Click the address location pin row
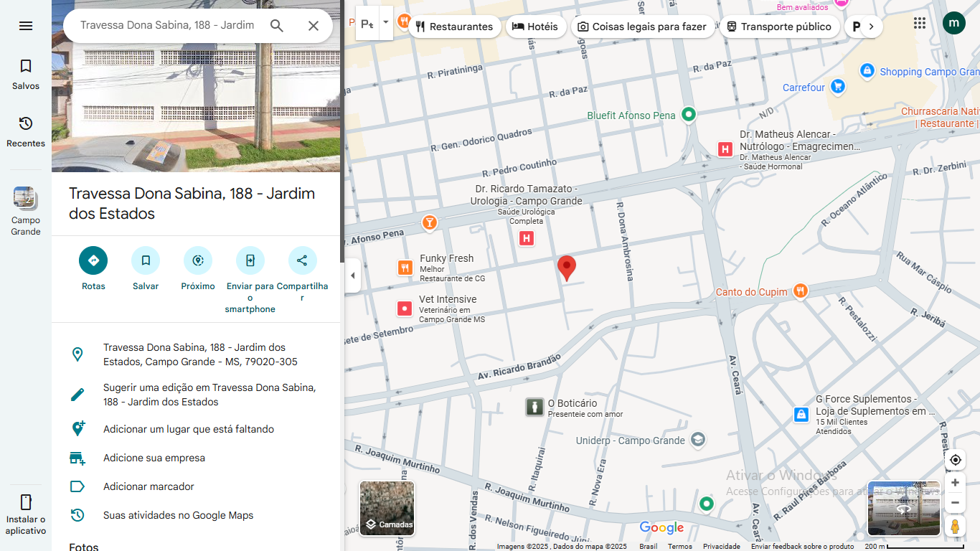This screenshot has width=980, height=551. [x=196, y=354]
